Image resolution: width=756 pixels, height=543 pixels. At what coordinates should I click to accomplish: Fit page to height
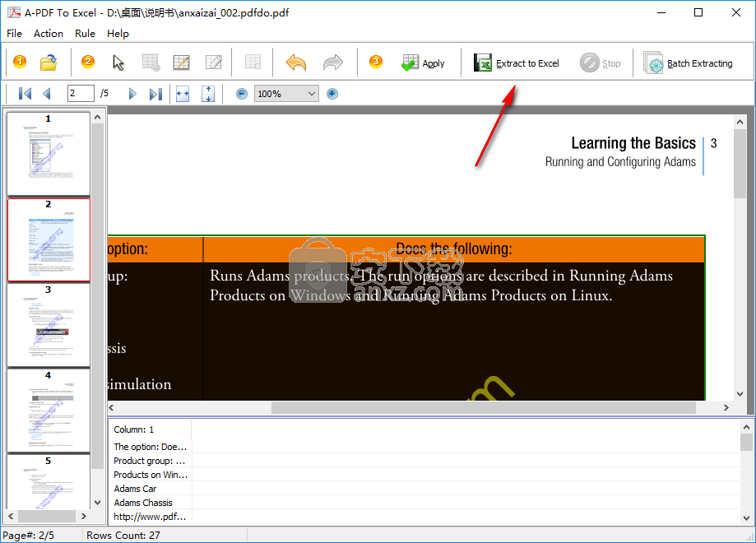(208, 94)
